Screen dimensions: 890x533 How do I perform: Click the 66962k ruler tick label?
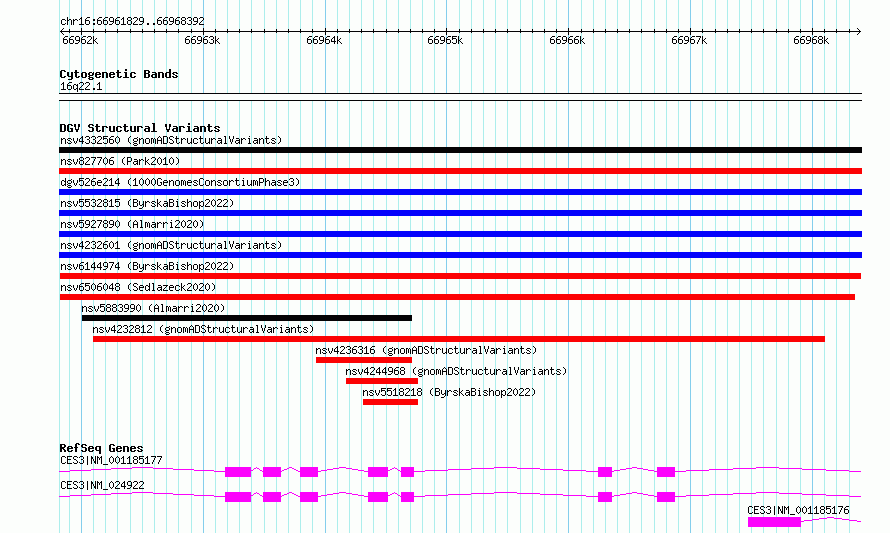point(80,41)
